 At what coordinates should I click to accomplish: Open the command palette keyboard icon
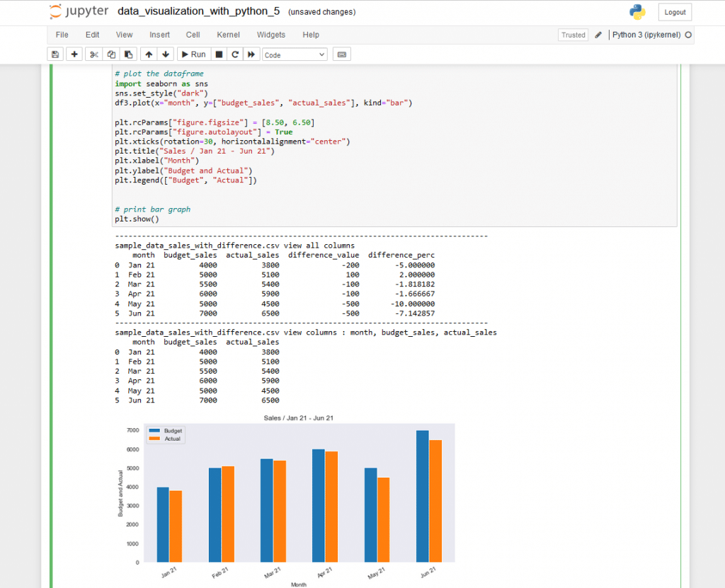342,54
